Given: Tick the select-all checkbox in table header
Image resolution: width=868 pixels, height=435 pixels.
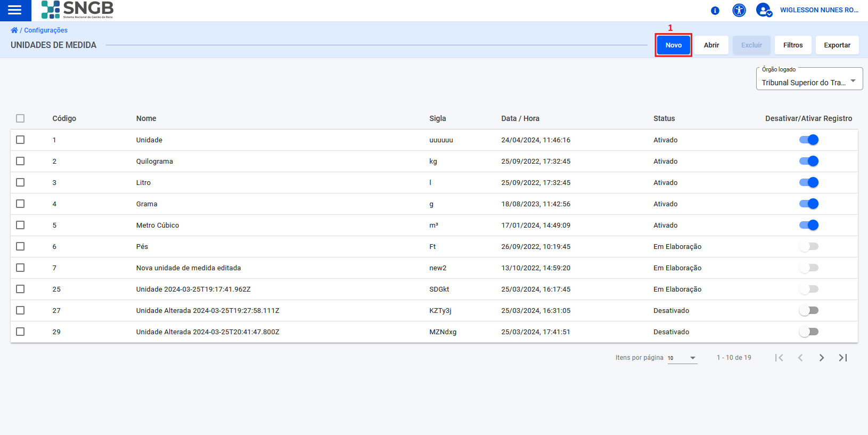Looking at the screenshot, I should pos(20,118).
